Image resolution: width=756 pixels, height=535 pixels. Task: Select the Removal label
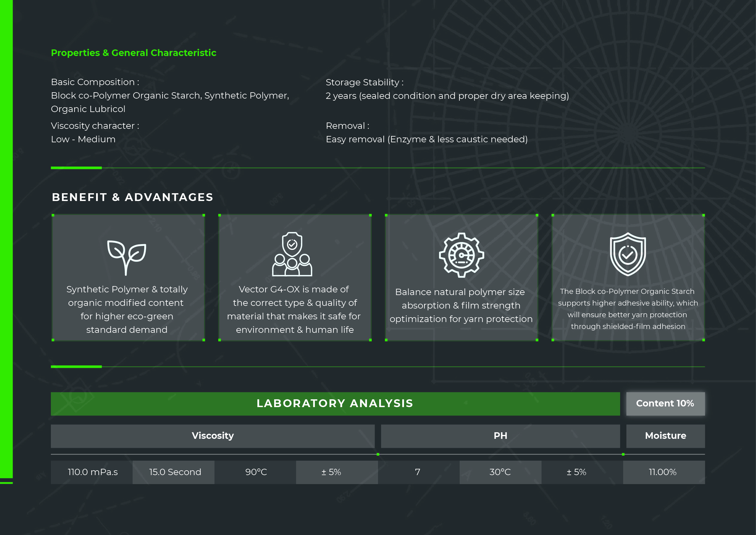tap(348, 126)
